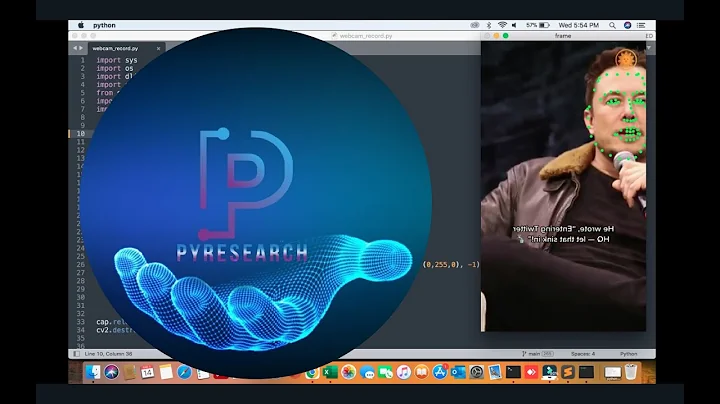The image size is (720, 404).
Task: Click the Creative Cloud menu bar icon
Action: coord(475,25)
